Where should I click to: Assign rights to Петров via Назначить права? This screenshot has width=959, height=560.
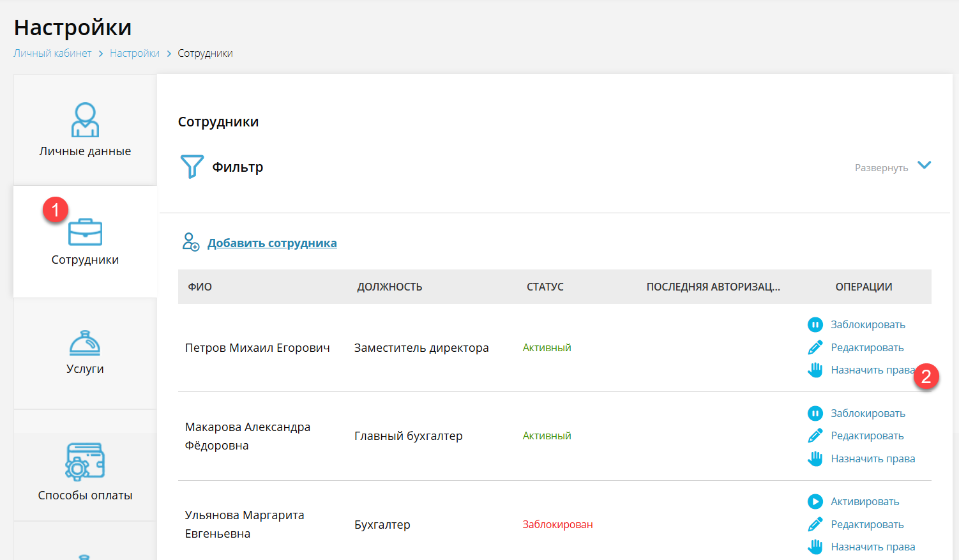pyautogui.click(x=872, y=370)
